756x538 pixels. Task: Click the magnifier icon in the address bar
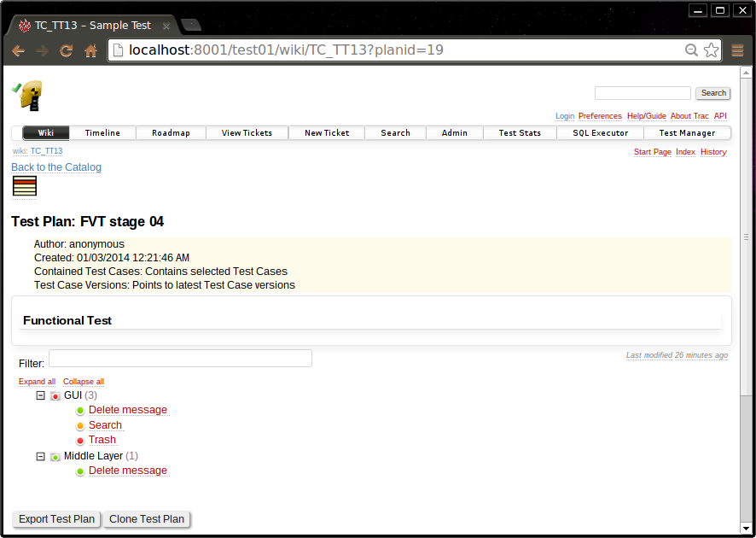691,50
